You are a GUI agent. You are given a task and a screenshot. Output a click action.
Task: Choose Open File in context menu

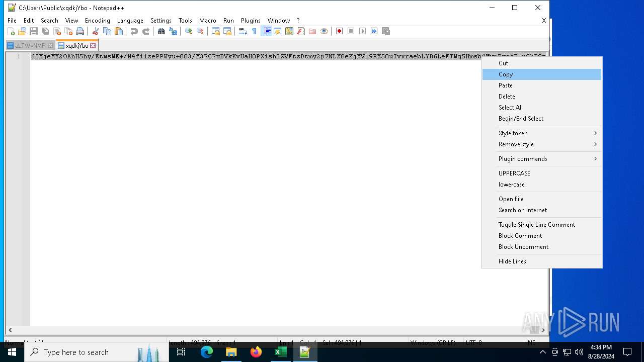click(x=542, y=199)
